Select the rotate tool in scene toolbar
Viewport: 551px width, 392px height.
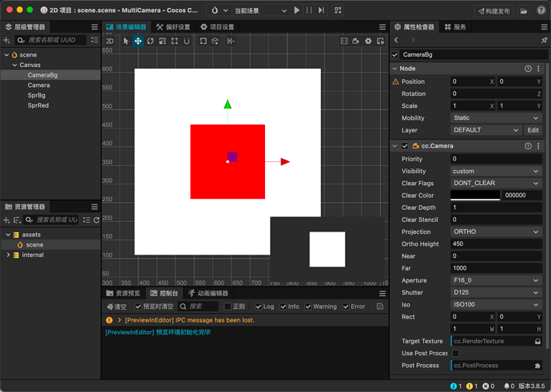(150, 41)
